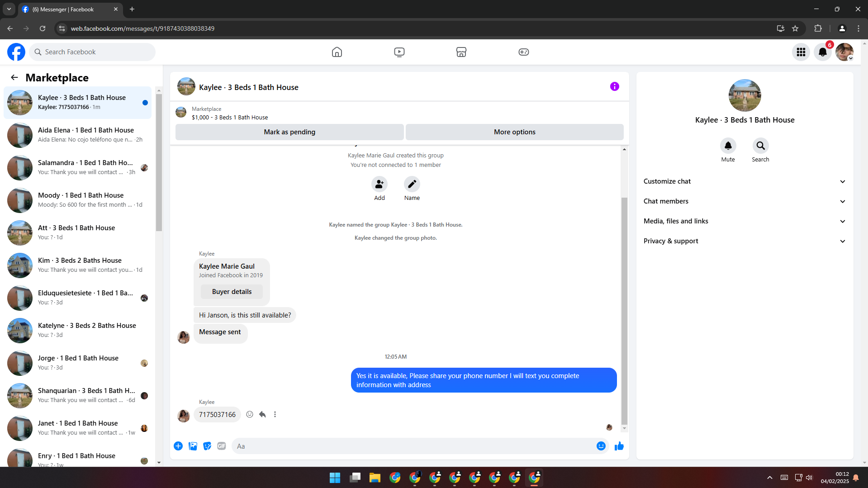Go back using the Marketplace back arrow

tap(14, 77)
